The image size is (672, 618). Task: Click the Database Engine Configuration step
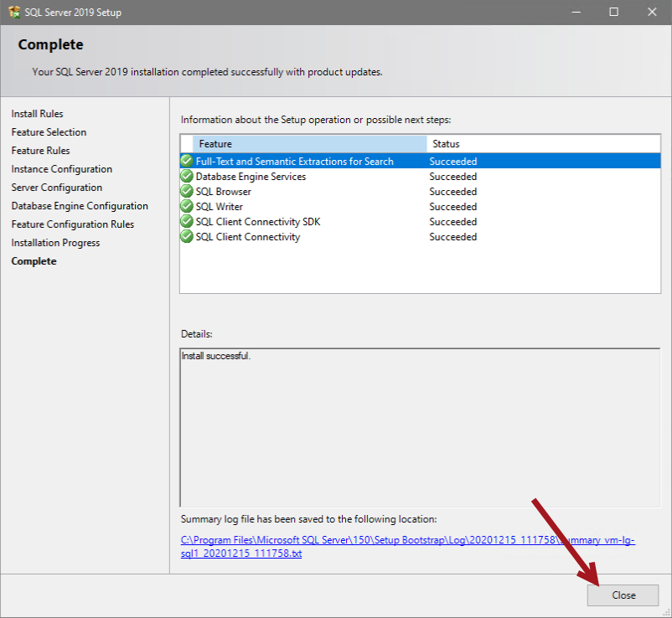coord(80,205)
